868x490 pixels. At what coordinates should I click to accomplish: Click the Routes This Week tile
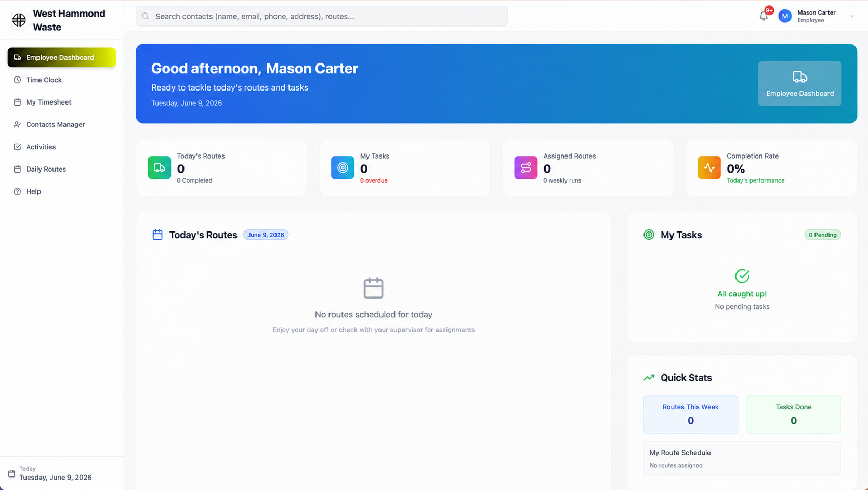(690, 415)
